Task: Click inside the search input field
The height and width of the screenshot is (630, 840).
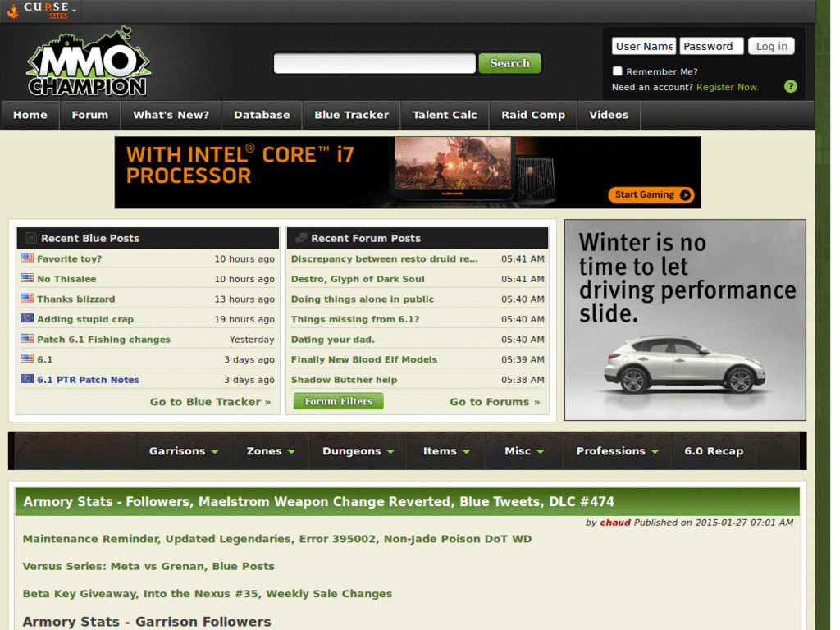Action: tap(373, 62)
